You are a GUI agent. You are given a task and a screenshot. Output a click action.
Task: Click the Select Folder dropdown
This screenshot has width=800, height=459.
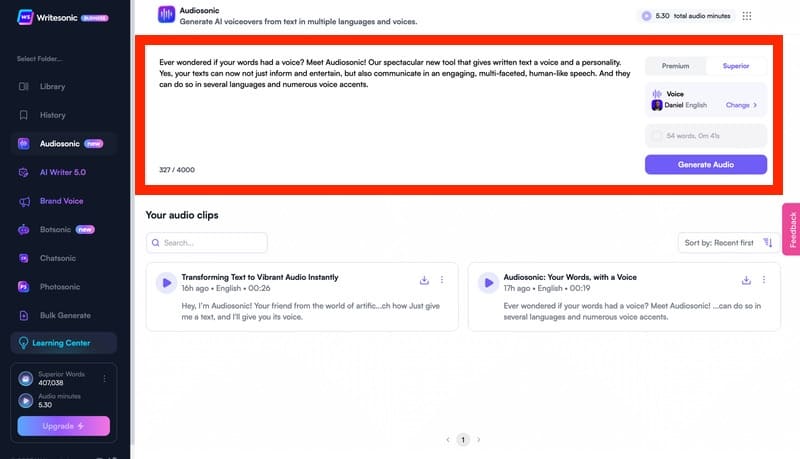[x=39, y=59]
